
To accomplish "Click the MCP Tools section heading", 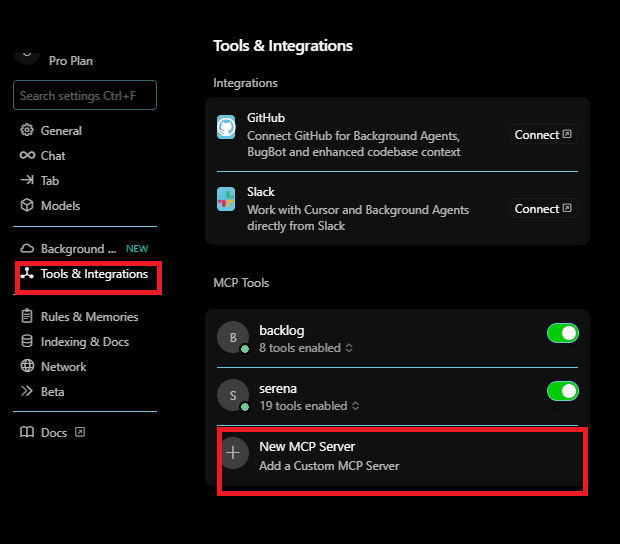I will click(x=241, y=283).
